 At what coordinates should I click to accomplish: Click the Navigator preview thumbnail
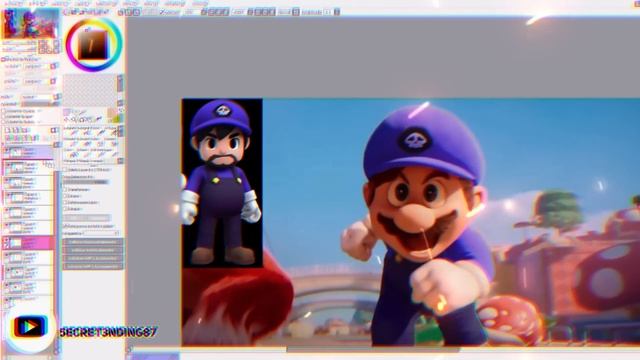point(30,24)
